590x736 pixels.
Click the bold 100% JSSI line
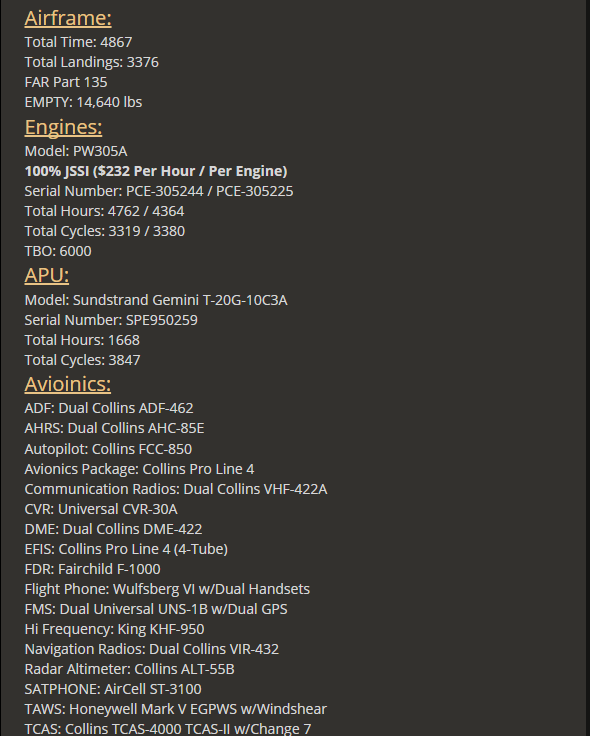[156, 171]
